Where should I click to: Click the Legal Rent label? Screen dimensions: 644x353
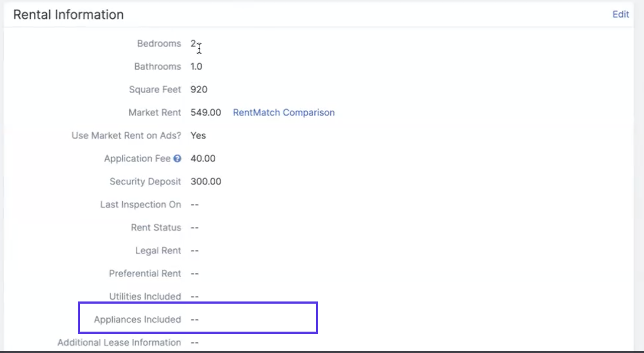(x=158, y=250)
